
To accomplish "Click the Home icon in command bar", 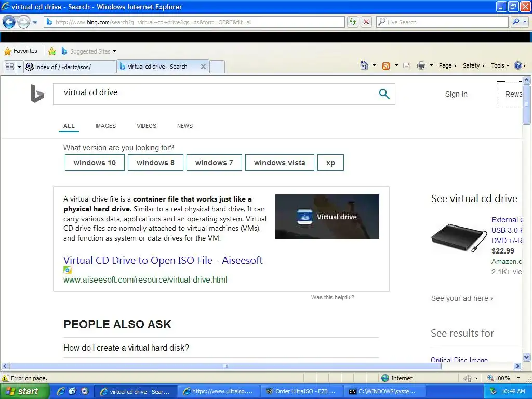I will pos(364,65).
